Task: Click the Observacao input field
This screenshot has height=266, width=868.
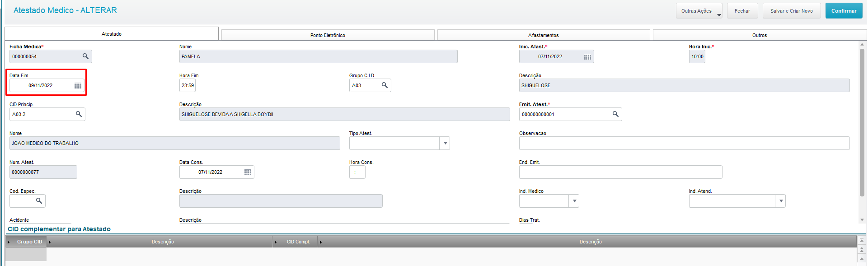Action: click(x=684, y=143)
